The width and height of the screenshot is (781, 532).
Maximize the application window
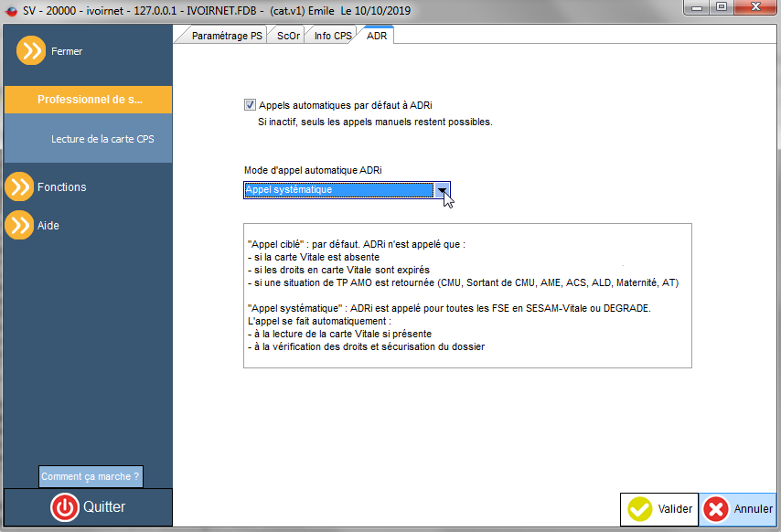[x=722, y=7]
